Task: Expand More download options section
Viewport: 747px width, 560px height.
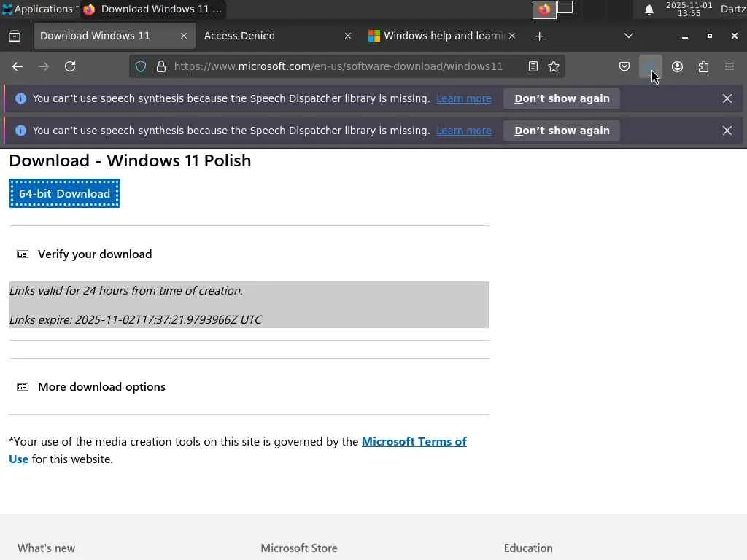Action: click(x=101, y=386)
